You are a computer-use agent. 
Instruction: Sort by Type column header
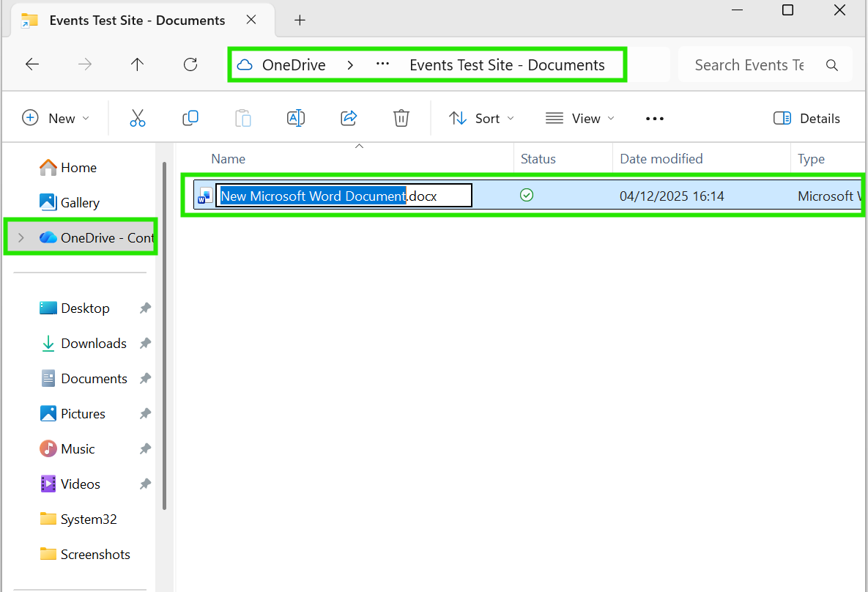click(811, 159)
